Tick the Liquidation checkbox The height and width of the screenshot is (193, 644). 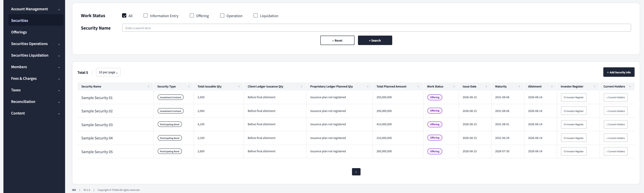tap(255, 15)
